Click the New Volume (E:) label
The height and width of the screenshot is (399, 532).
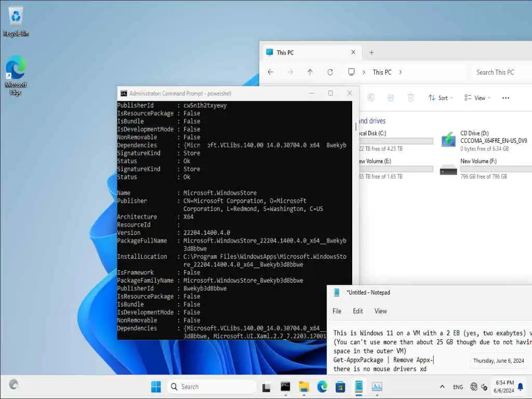(x=375, y=161)
